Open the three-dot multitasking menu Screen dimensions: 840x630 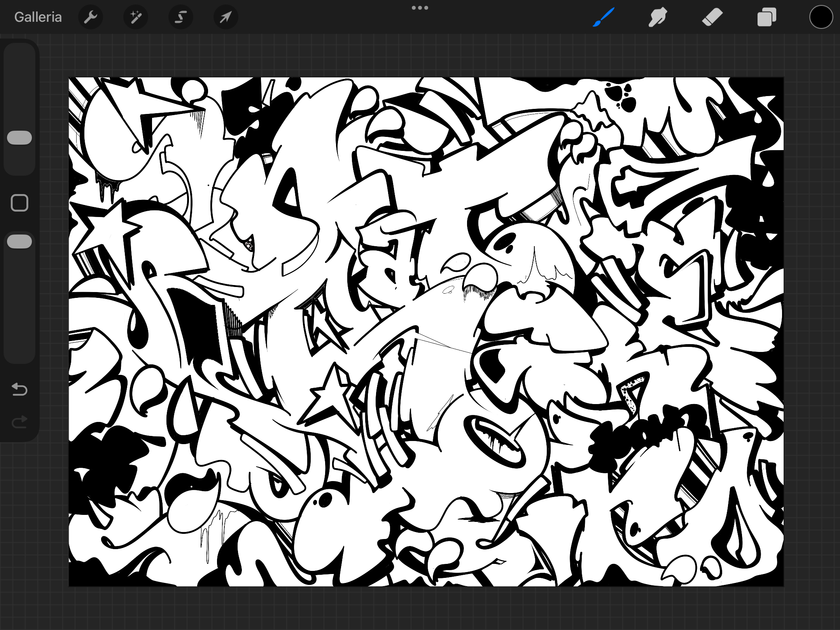point(420,8)
